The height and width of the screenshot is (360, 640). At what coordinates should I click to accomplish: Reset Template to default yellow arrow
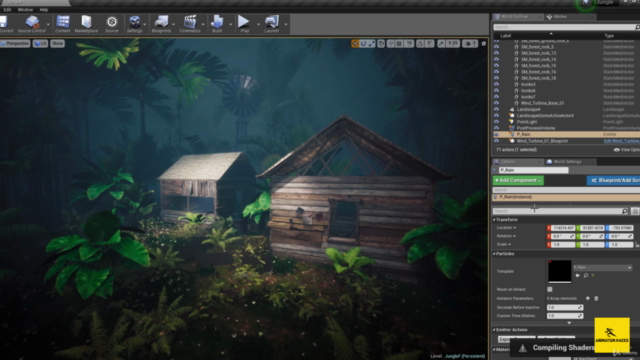[x=593, y=276]
